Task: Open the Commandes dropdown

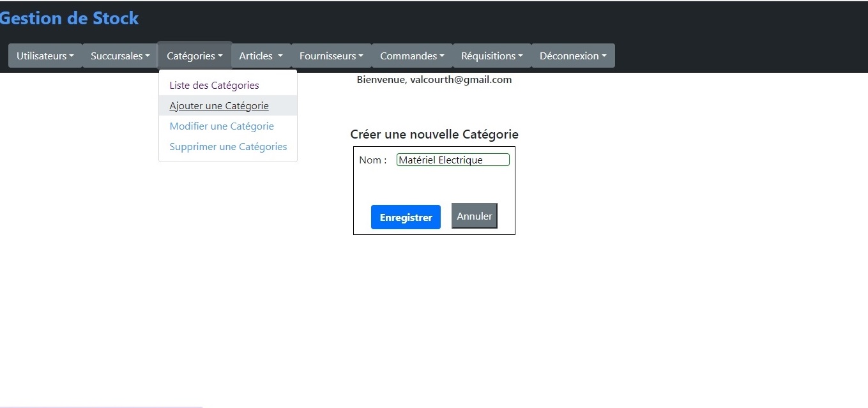Action: (x=412, y=56)
